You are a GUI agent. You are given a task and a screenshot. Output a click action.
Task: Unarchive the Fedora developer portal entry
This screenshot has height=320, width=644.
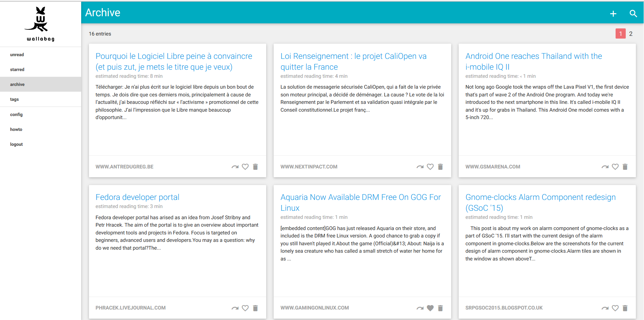[x=235, y=308]
